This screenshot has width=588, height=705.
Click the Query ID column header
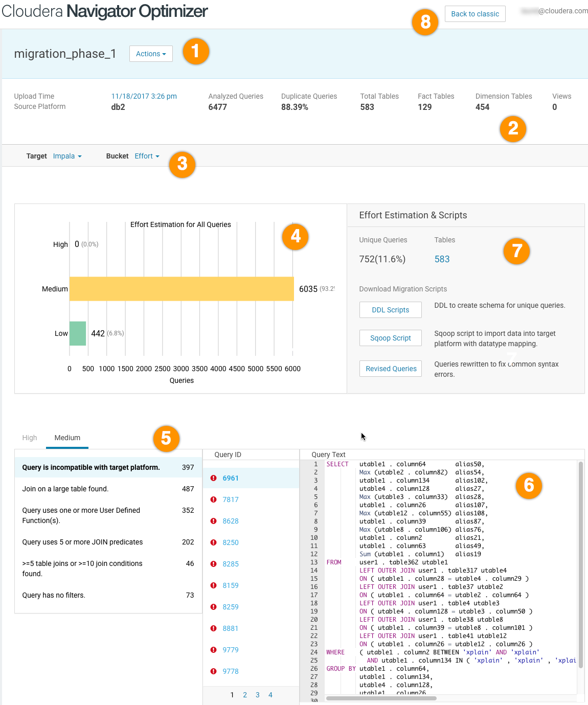(x=228, y=454)
